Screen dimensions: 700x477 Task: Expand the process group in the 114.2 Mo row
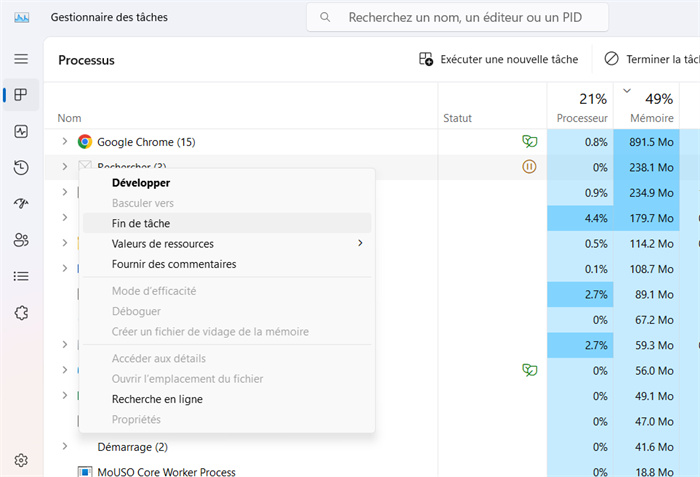[x=65, y=243]
